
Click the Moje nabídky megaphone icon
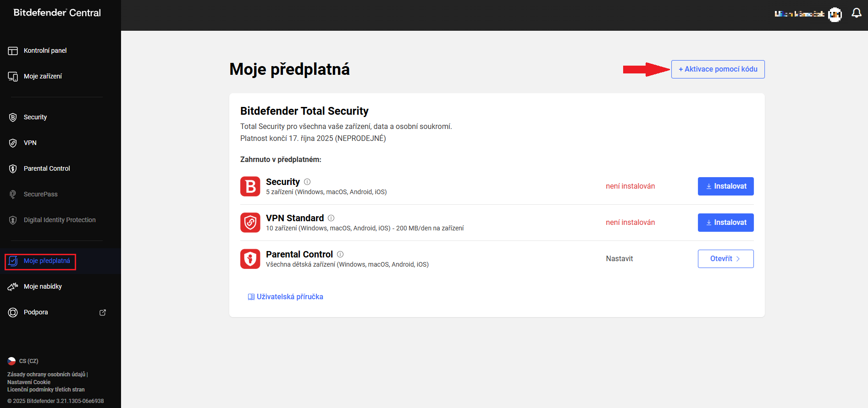pos(13,286)
